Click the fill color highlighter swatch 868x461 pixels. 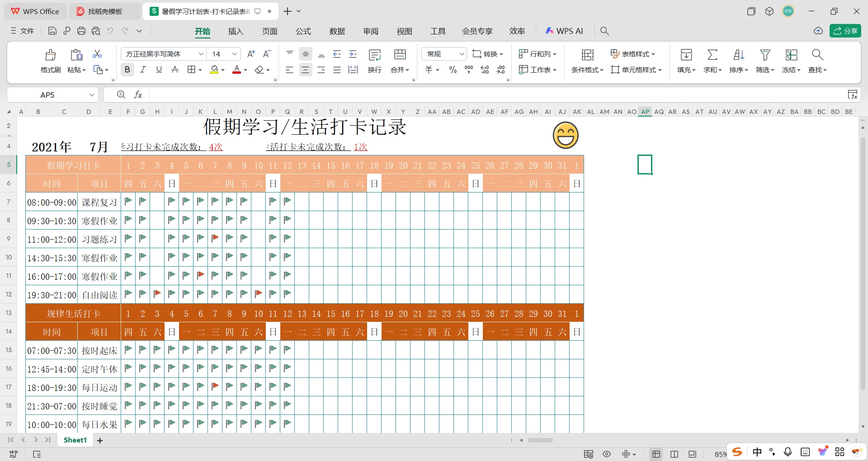pyautogui.click(x=214, y=70)
